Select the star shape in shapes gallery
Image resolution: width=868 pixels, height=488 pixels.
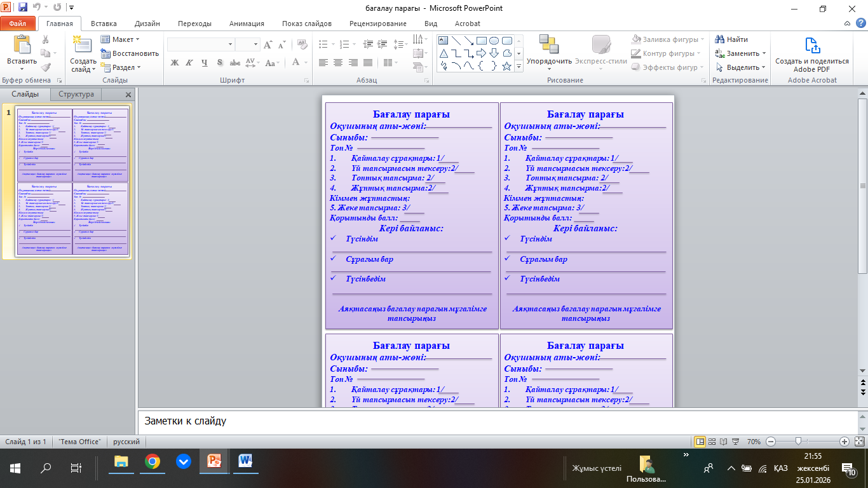506,66
